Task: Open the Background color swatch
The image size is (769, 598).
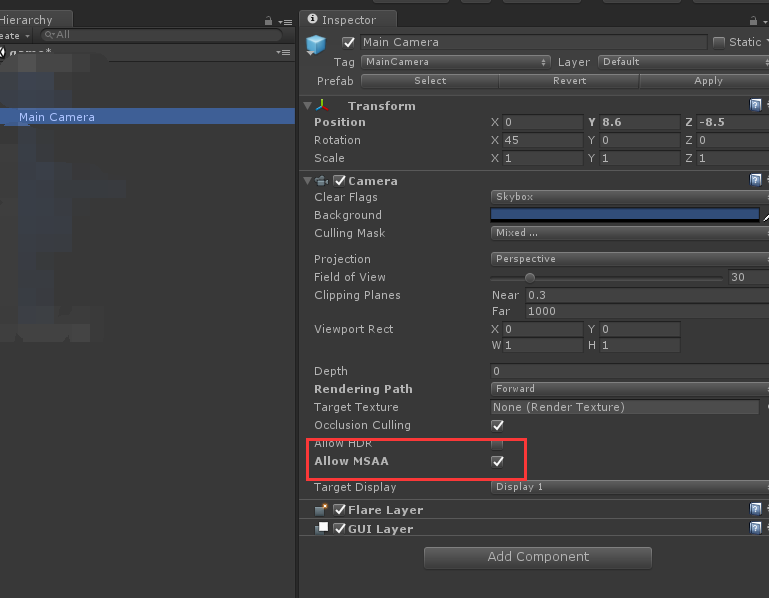Action: (625, 215)
